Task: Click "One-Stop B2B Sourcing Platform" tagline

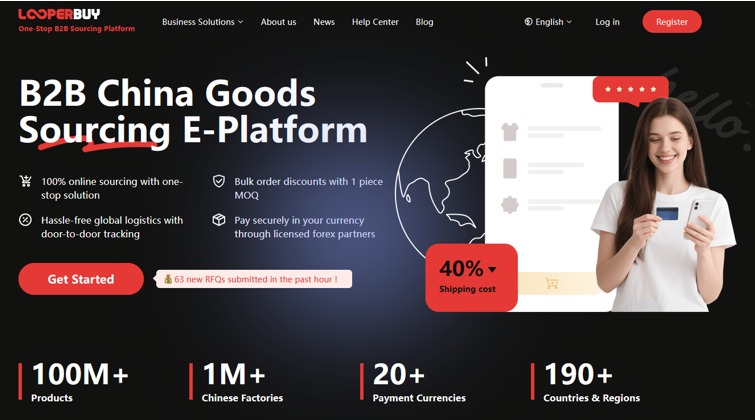Action: pyautogui.click(x=77, y=29)
